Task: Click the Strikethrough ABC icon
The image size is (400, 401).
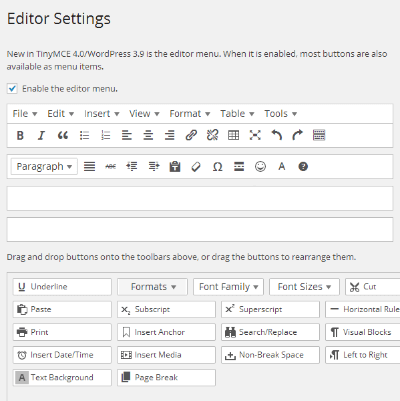Action: (111, 166)
